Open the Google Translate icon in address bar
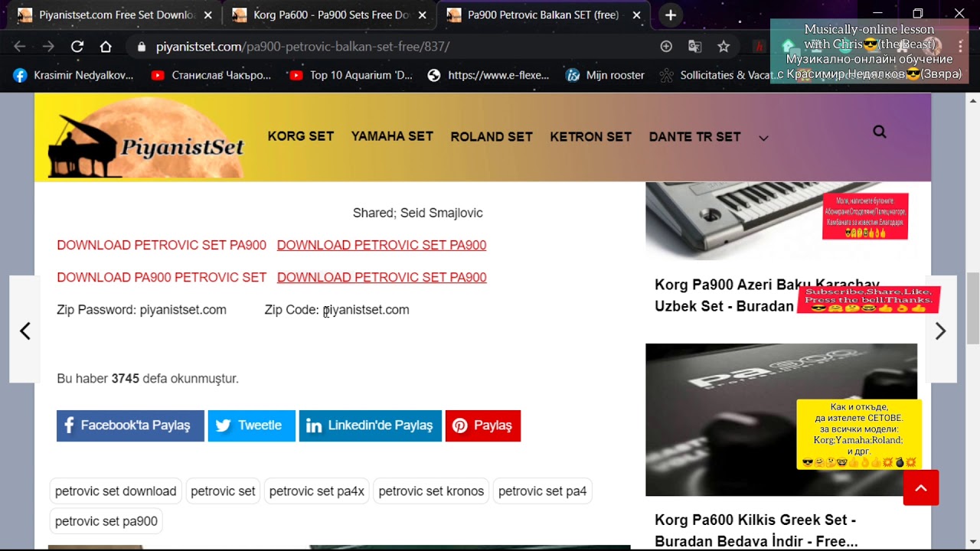This screenshot has height=551, width=980. [695, 47]
